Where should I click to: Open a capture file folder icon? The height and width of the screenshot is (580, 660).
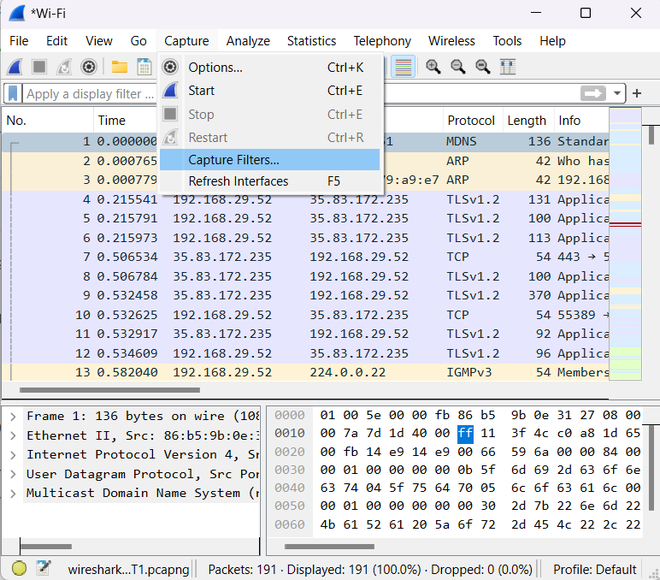(x=120, y=67)
